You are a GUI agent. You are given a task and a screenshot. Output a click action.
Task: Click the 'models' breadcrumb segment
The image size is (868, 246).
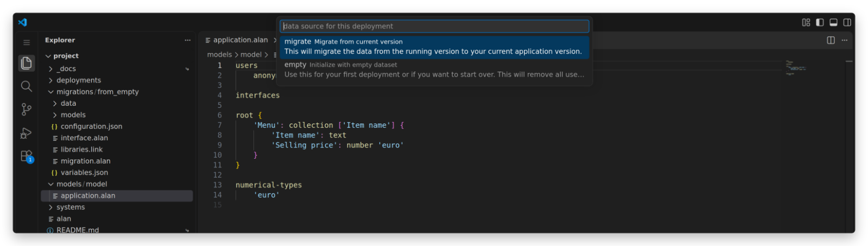pyautogui.click(x=219, y=55)
